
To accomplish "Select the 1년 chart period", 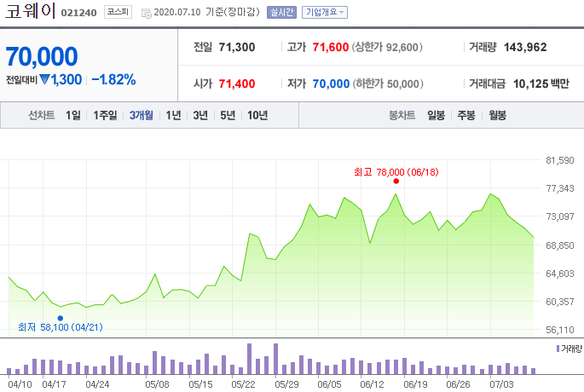I will 173,115.
